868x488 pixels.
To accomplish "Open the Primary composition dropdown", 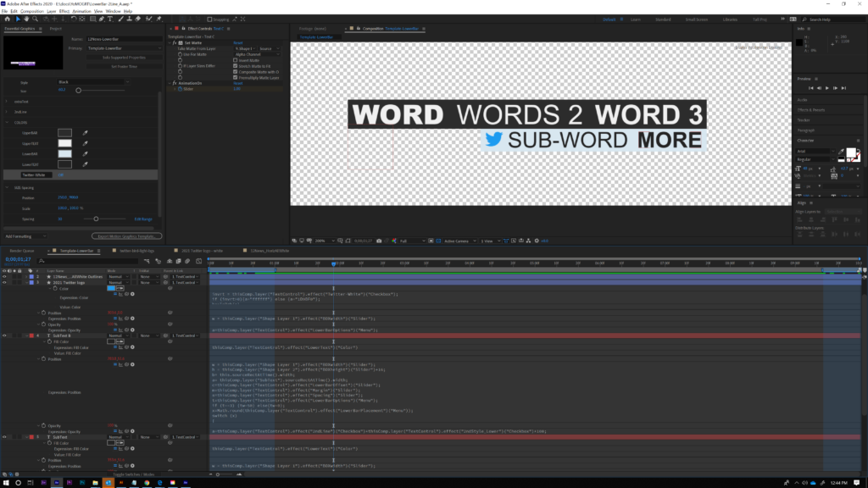I will [x=124, y=48].
